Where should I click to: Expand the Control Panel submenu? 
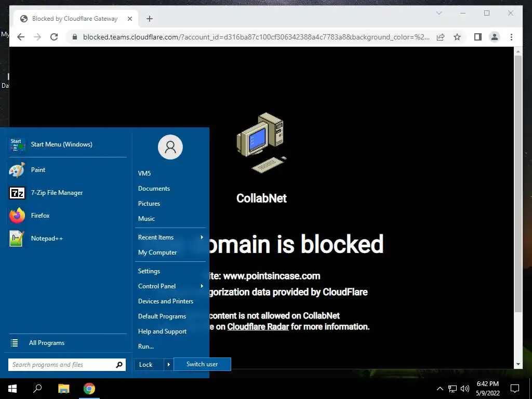point(170,286)
